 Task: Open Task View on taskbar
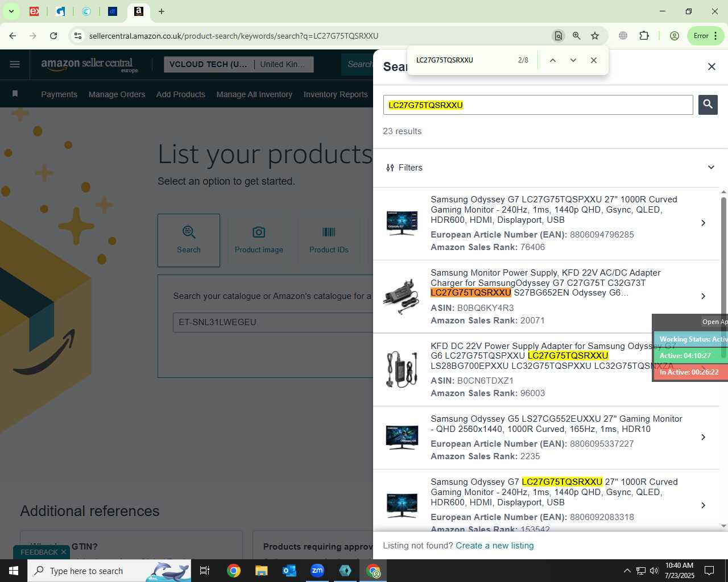(205, 571)
